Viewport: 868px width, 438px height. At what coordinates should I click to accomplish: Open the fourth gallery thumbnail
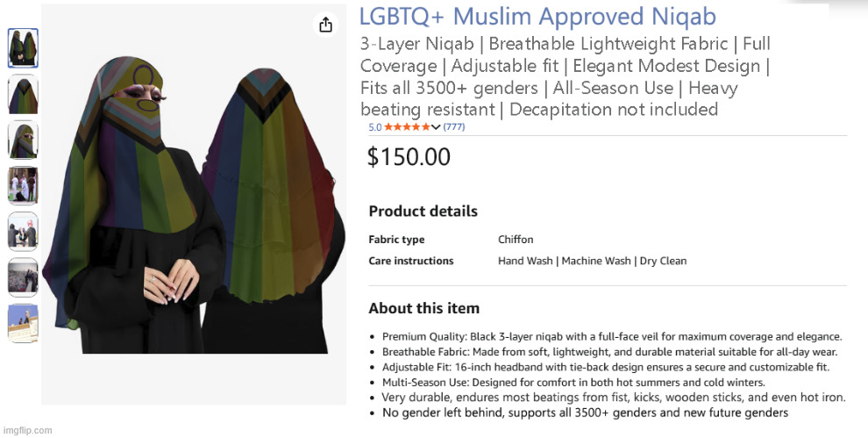(23, 185)
